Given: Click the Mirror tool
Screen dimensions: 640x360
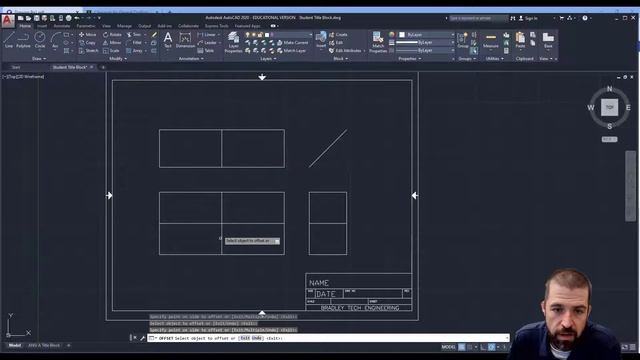Looking at the screenshot, I should [112, 42].
